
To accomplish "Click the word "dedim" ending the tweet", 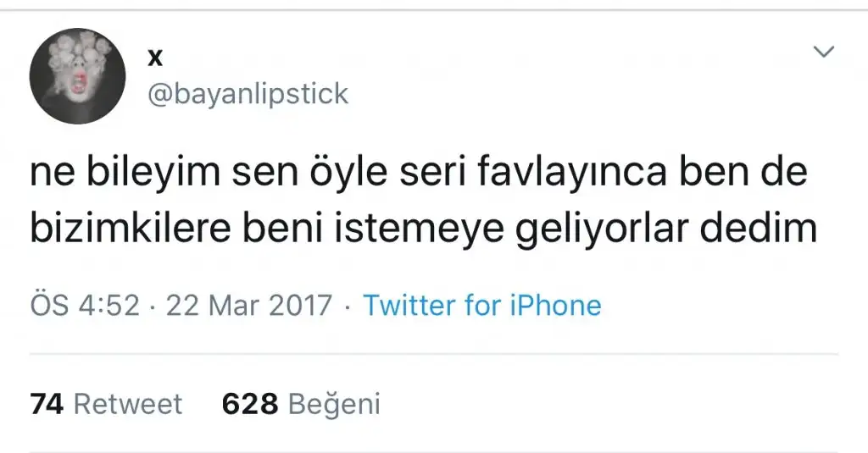I will click(x=765, y=229).
